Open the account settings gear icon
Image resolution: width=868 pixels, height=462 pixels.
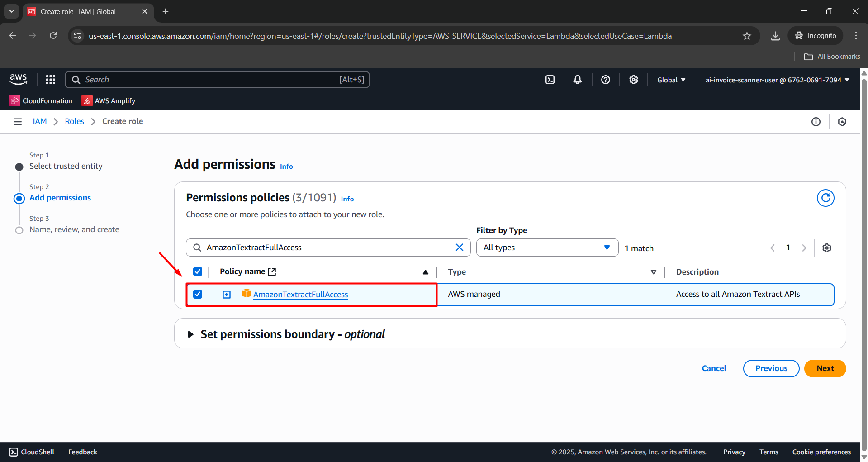pos(633,79)
